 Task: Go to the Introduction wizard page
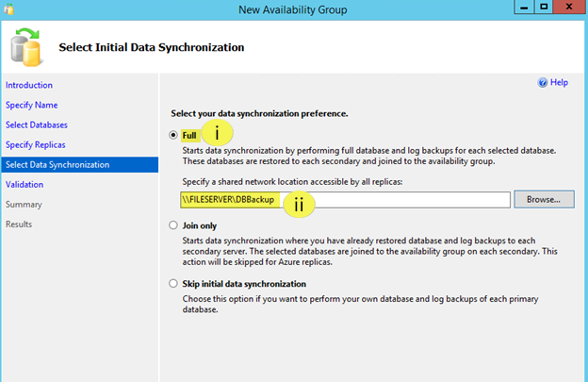[29, 85]
